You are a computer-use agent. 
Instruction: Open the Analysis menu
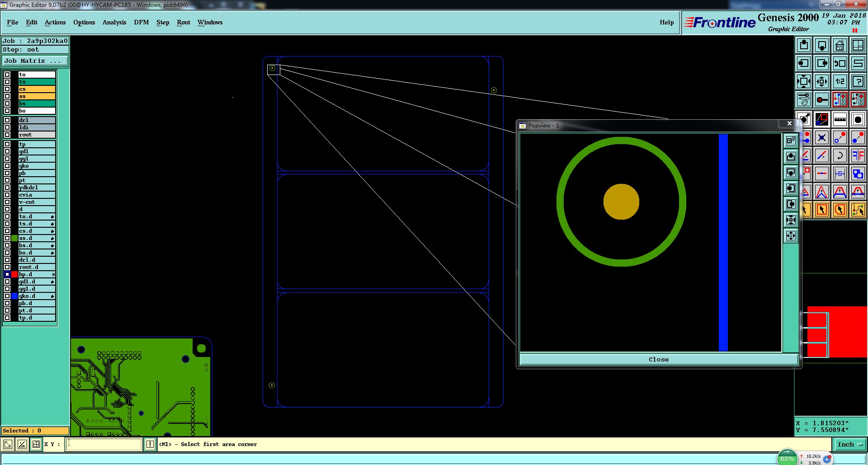tap(114, 22)
